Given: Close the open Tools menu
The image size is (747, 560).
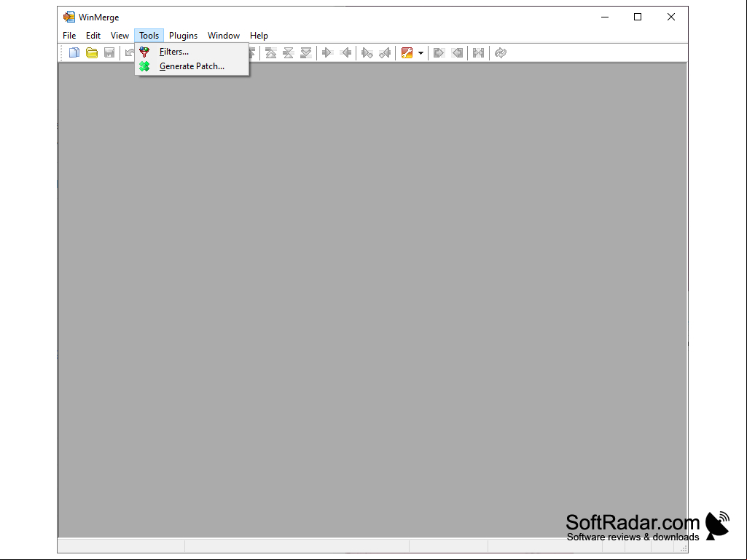Looking at the screenshot, I should pyautogui.click(x=149, y=36).
